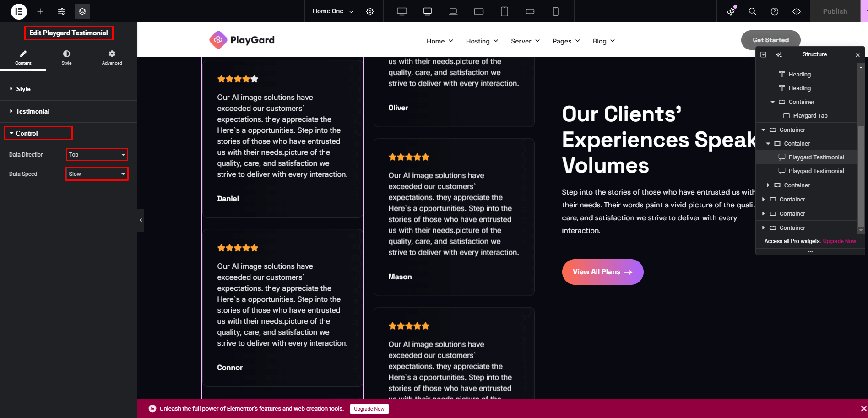Open the Data Speed dropdown

97,174
